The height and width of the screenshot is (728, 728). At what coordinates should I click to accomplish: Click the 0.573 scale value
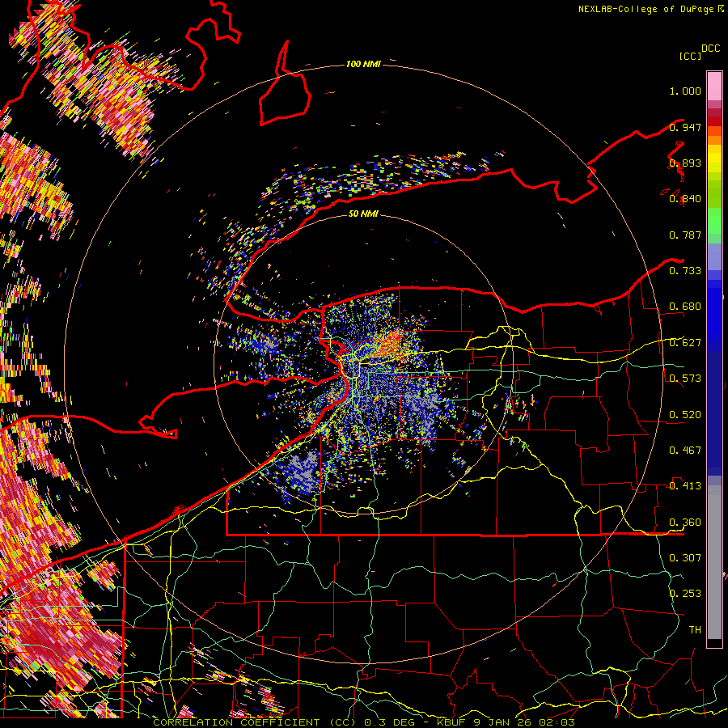pyautogui.click(x=685, y=379)
